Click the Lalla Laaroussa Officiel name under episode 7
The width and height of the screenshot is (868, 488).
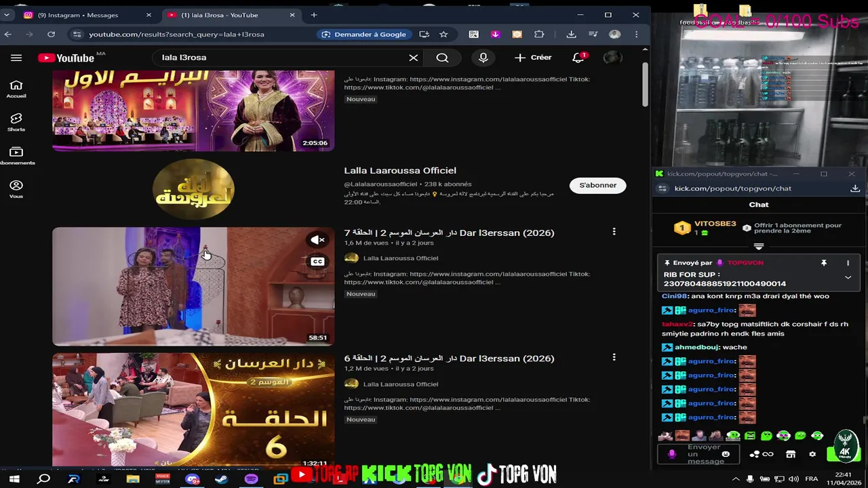400,258
